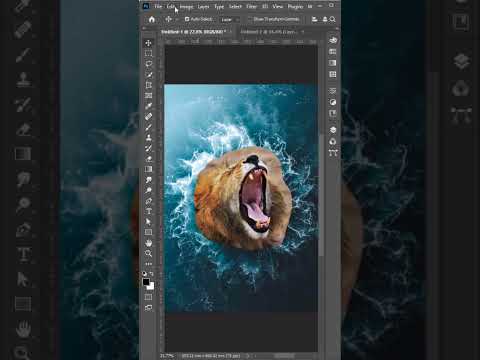Open the Layers panel icon
The image size is (480, 360).
click(x=333, y=130)
